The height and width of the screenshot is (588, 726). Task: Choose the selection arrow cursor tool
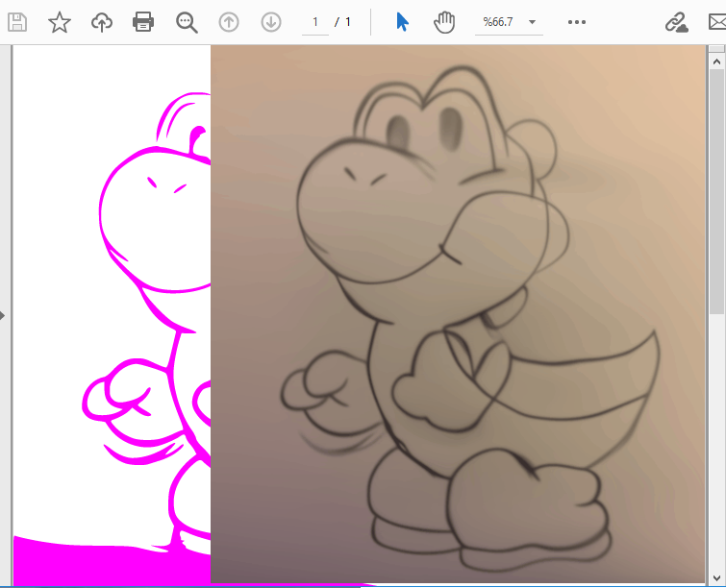pos(402,22)
